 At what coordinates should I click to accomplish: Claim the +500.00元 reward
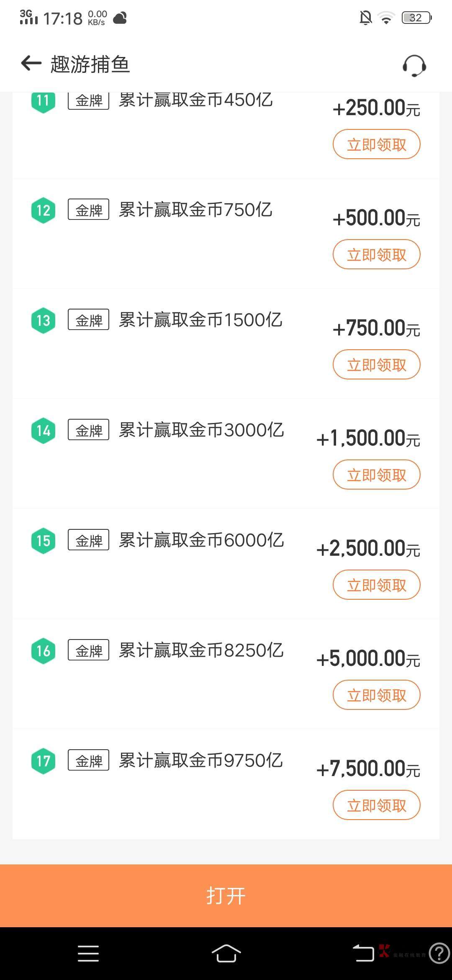coord(376,255)
